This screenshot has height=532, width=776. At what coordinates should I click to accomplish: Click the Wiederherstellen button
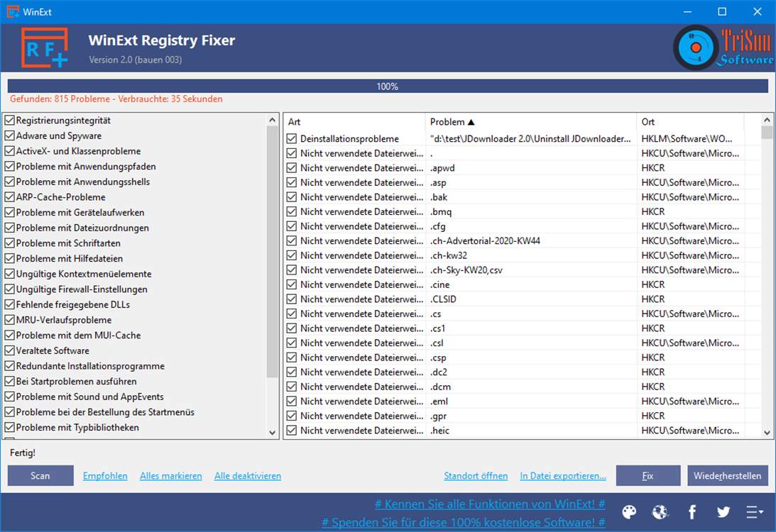(x=728, y=476)
